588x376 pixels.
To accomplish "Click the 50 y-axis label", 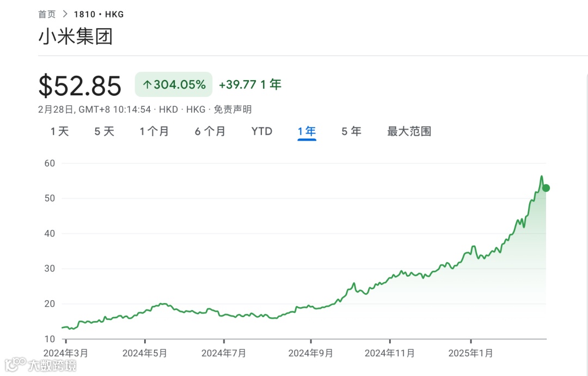I will tap(50, 198).
